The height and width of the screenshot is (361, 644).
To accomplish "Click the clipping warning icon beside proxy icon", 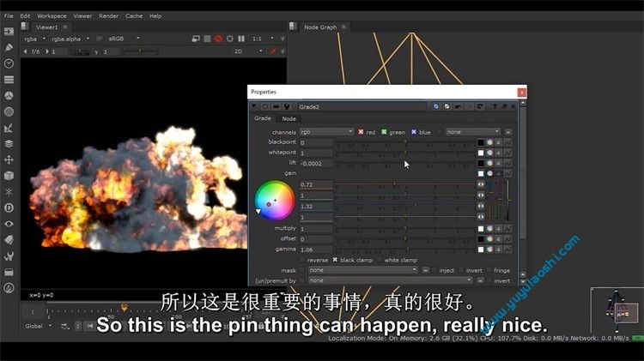I will point(208,39).
